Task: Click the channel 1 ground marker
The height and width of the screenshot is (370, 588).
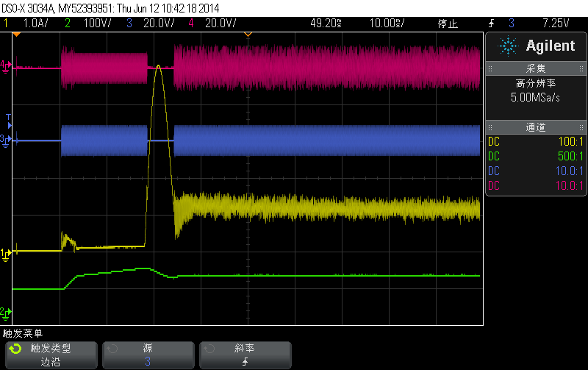Action: coord(5,255)
